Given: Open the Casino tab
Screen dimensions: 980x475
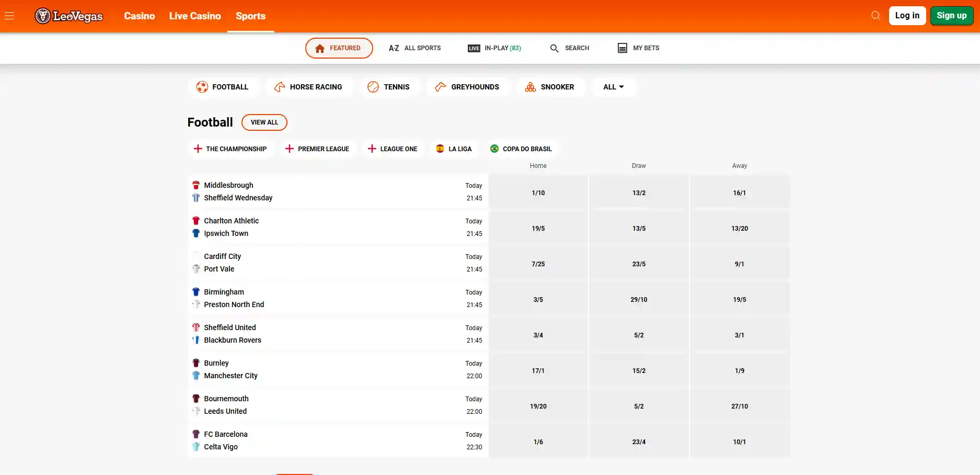Looking at the screenshot, I should [x=139, y=16].
